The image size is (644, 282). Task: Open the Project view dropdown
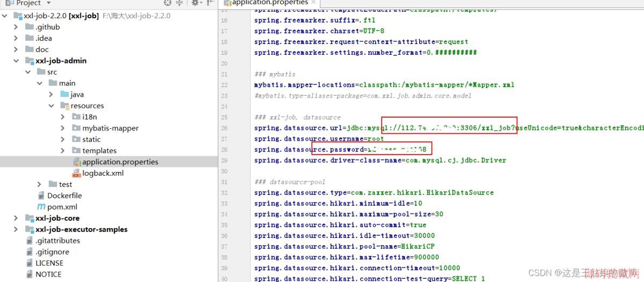point(49,3)
